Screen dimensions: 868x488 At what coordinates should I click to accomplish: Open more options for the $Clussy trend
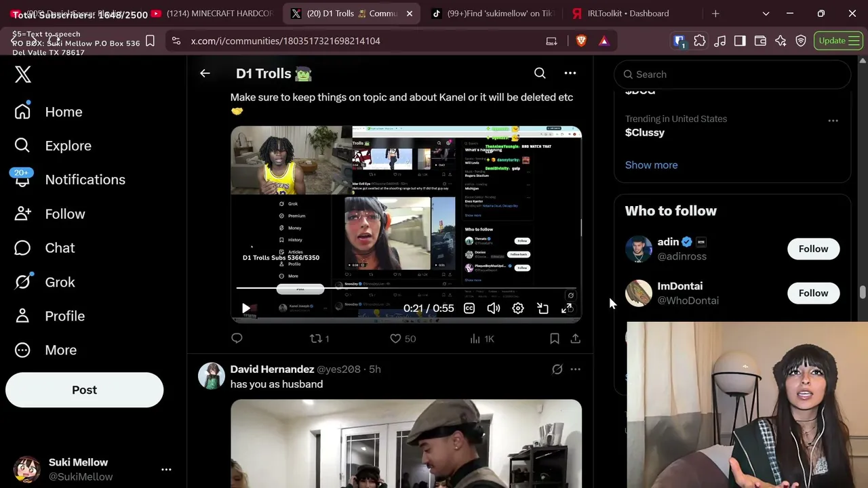point(833,121)
